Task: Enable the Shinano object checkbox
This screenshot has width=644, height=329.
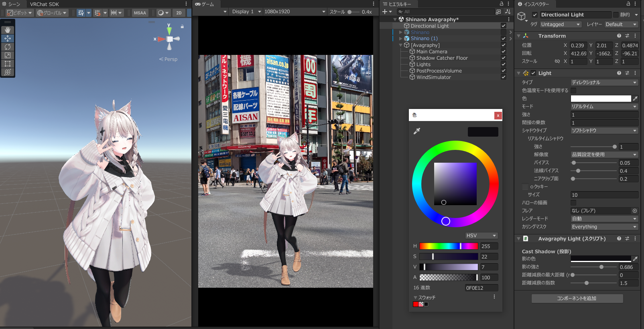Action: tap(504, 32)
